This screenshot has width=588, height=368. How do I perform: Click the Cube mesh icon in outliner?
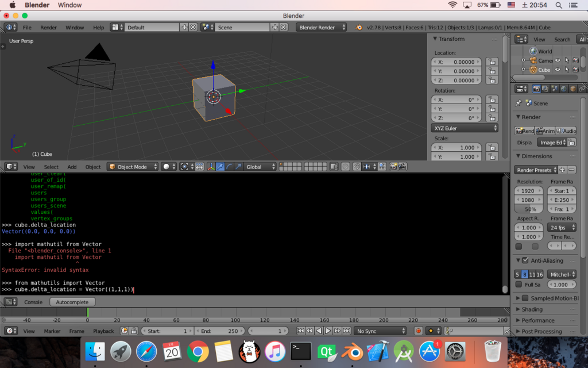tap(533, 70)
